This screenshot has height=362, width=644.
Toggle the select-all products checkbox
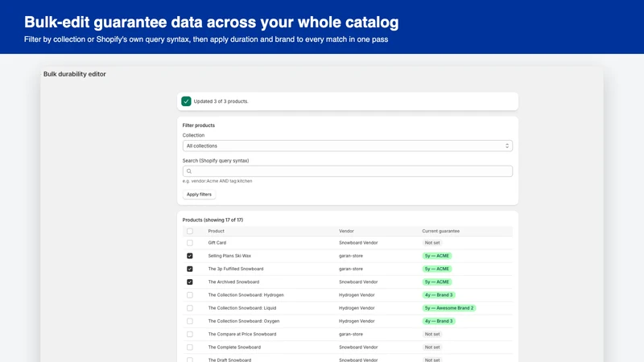click(190, 231)
